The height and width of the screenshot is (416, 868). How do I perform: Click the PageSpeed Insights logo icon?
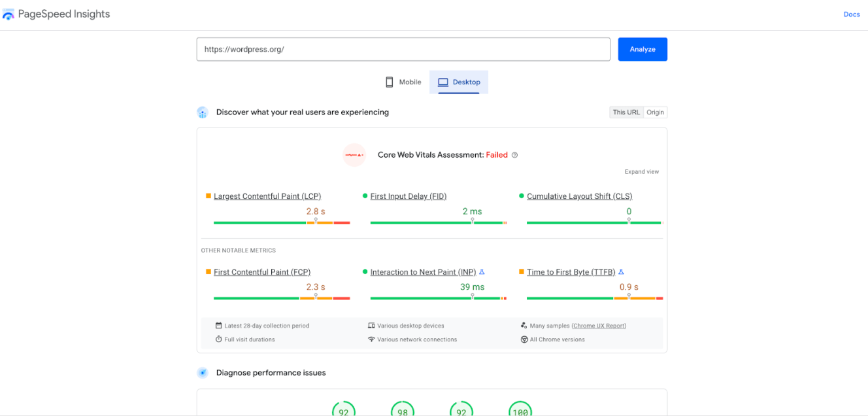coord(8,14)
